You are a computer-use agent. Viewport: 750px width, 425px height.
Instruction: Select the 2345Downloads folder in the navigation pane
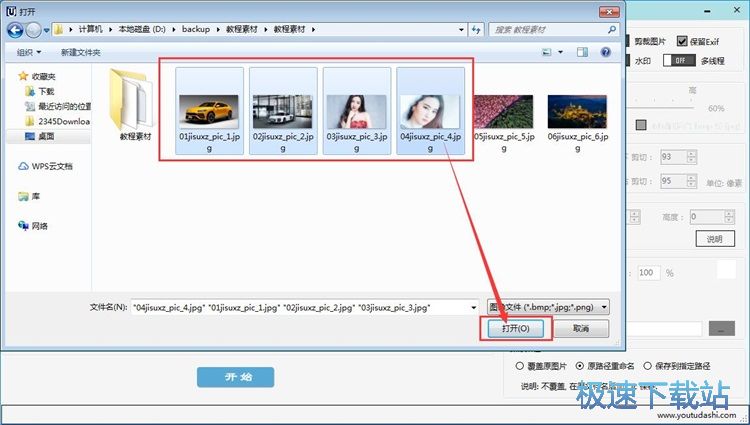pyautogui.click(x=57, y=121)
